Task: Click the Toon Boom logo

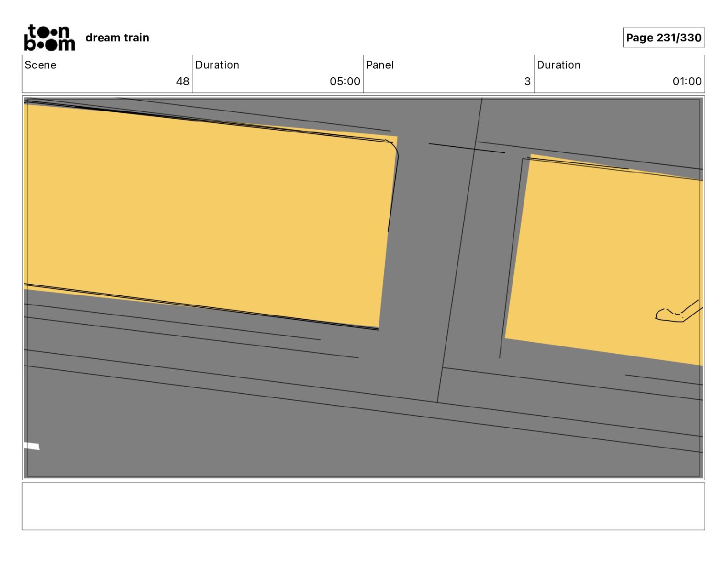Action: [x=49, y=38]
